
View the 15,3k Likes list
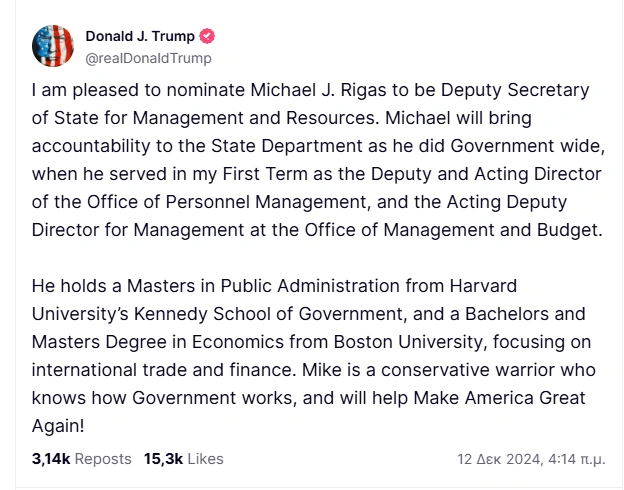[183, 459]
